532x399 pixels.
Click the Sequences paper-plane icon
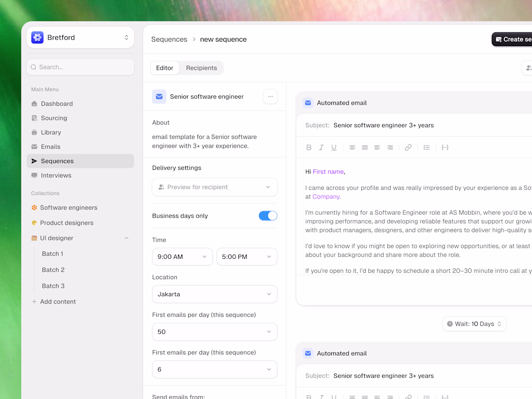pos(34,161)
